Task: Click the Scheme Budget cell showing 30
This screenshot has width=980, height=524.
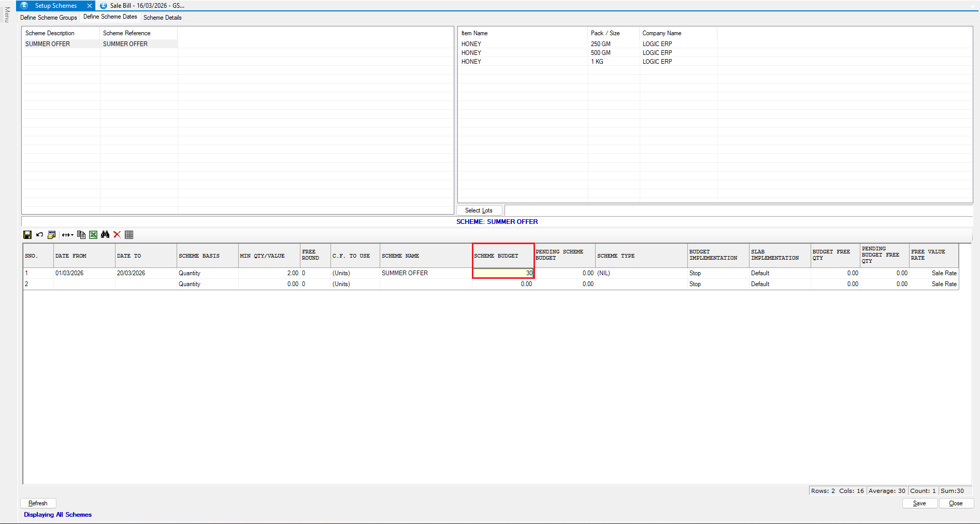Action: click(503, 273)
